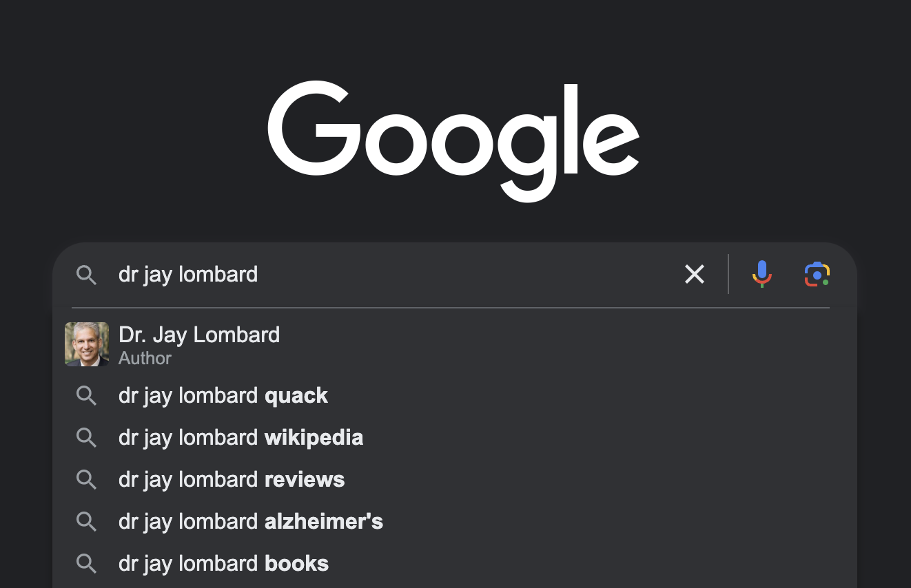
Task: Open Google Lens camera image search
Action: click(817, 274)
